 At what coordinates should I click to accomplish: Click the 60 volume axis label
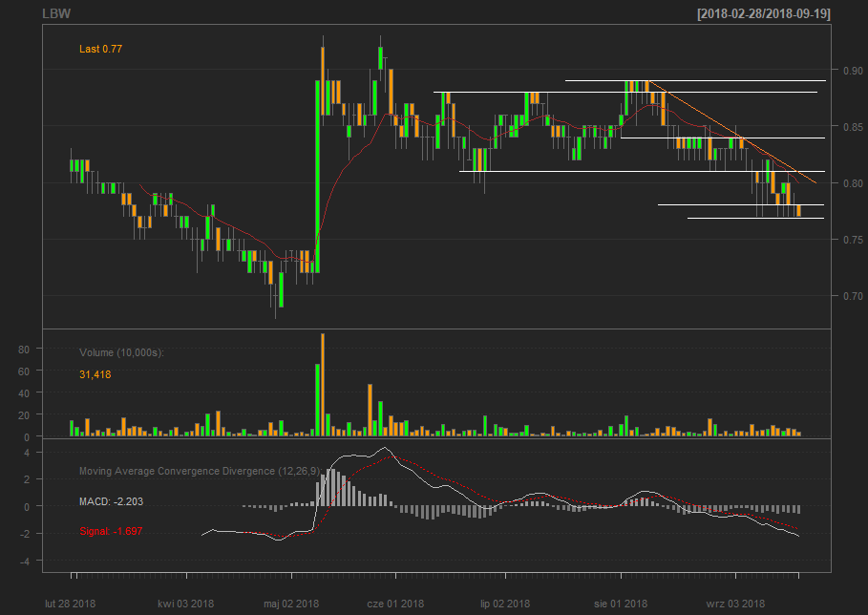(x=24, y=371)
